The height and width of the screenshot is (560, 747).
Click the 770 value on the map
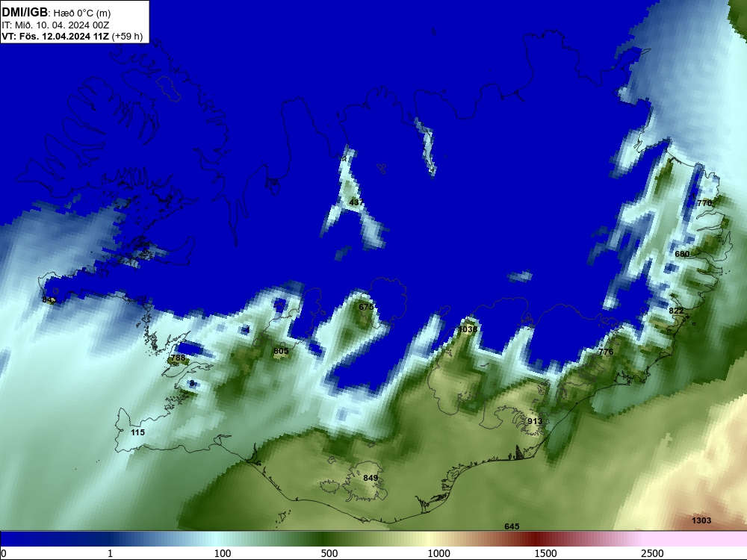coord(704,203)
